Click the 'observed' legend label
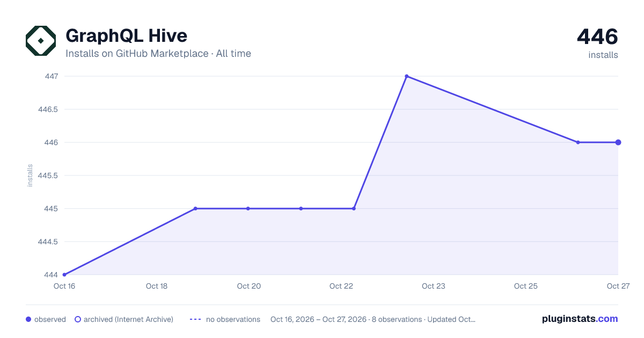644x338 pixels. 50,319
